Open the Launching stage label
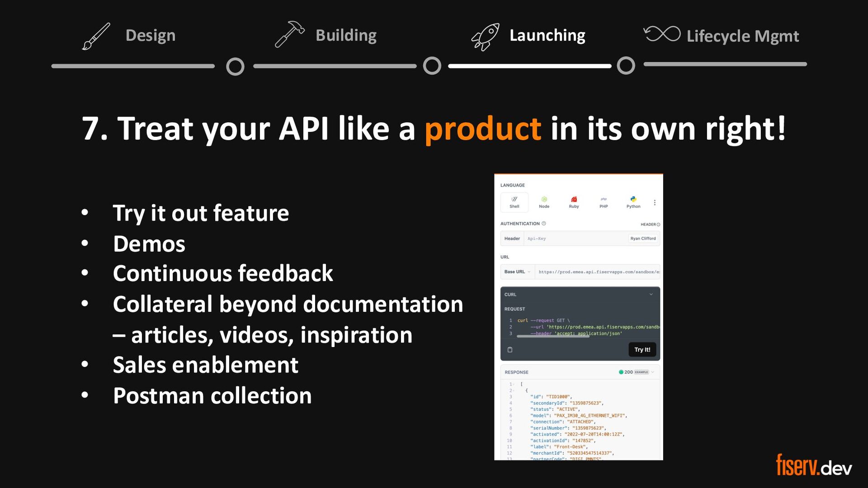This screenshot has height=488, width=868. tap(547, 35)
